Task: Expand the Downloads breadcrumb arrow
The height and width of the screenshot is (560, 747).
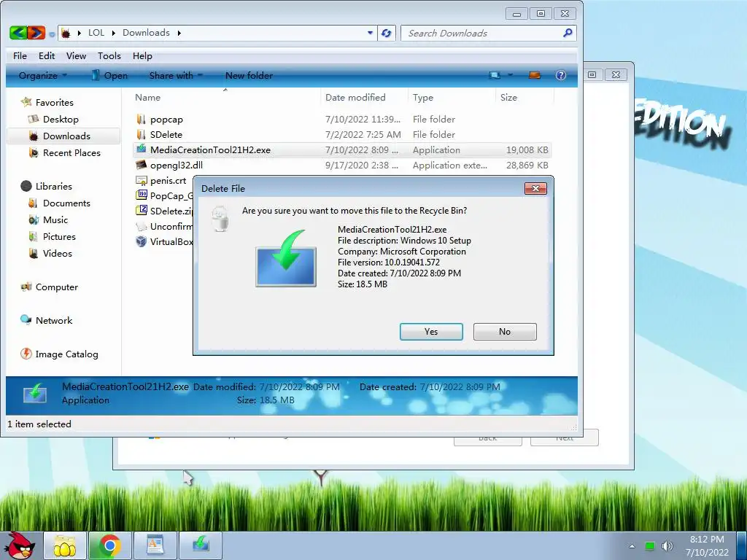Action: click(179, 33)
